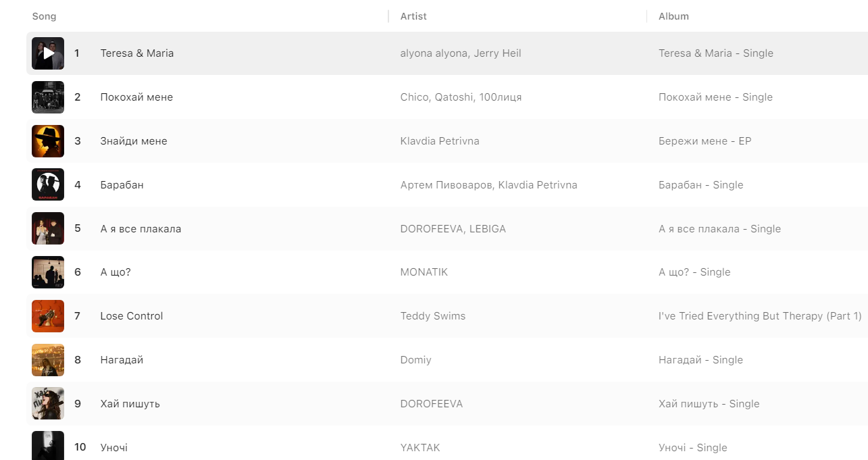This screenshot has width=868, height=460.
Task: Click the Klavdia Petrivna artist on track 3
Action: (440, 141)
